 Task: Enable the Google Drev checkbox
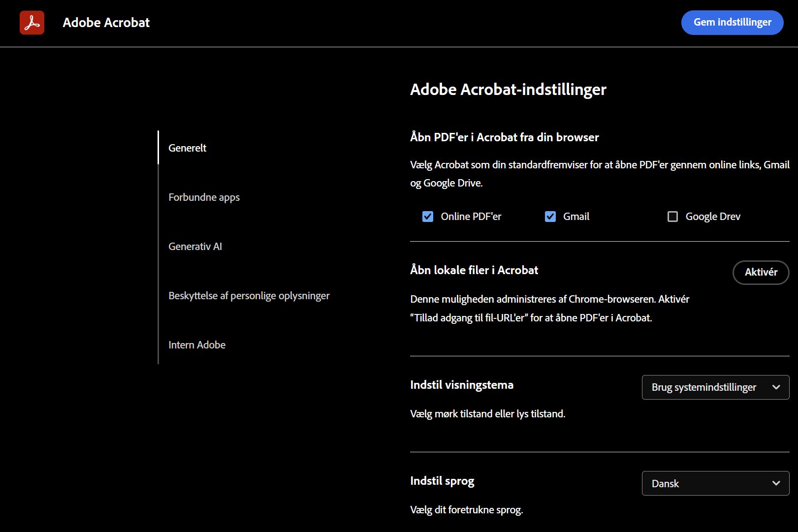pyautogui.click(x=672, y=217)
